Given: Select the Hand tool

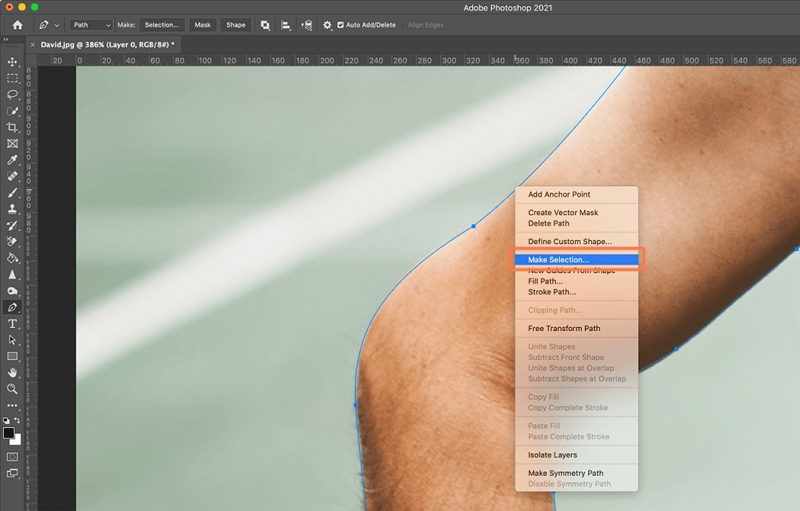Looking at the screenshot, I should coord(12,373).
